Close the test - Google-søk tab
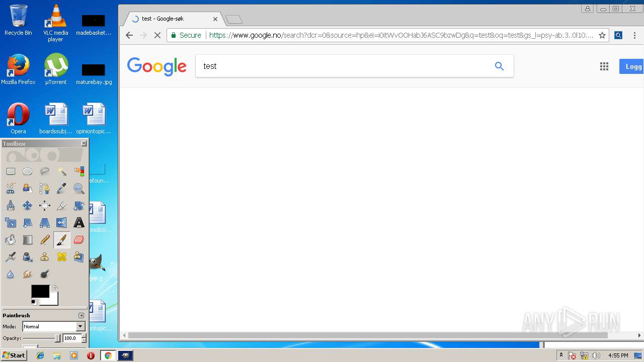Image resolution: width=644 pixels, height=362 pixels. [215, 19]
